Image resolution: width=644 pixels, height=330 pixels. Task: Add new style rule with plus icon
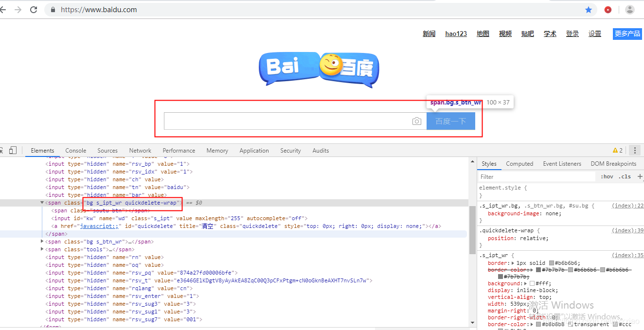(640, 176)
